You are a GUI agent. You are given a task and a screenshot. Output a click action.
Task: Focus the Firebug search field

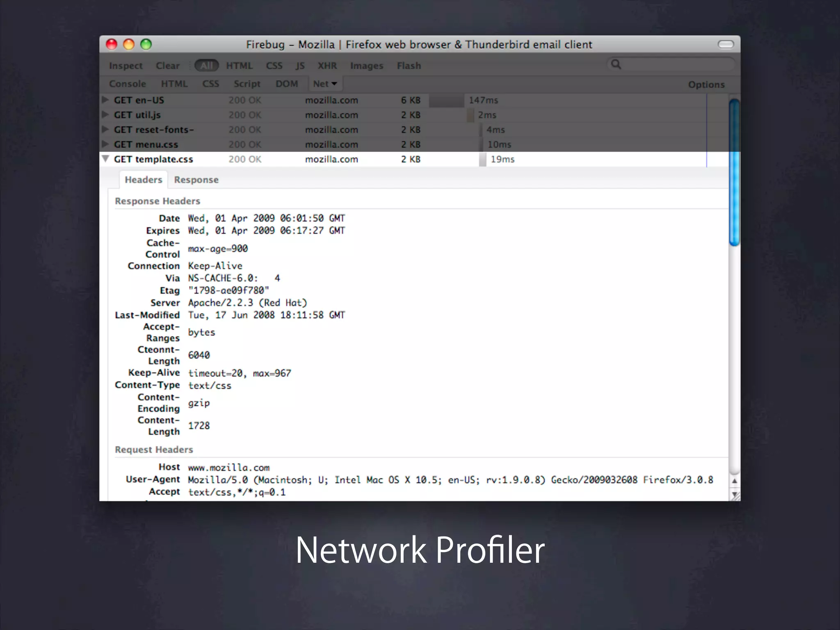[671, 64]
